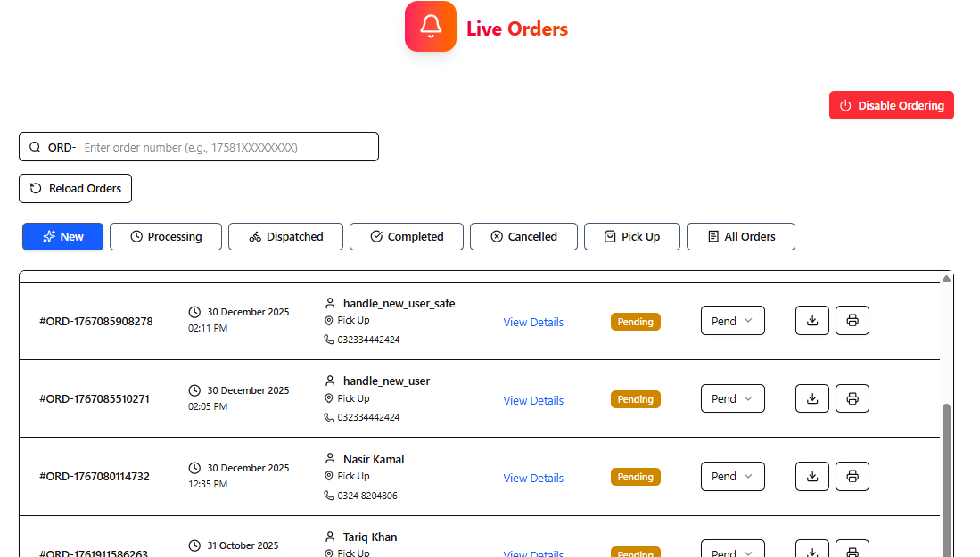Show the All Orders tab
The width and height of the screenshot is (980, 557).
pos(741,237)
